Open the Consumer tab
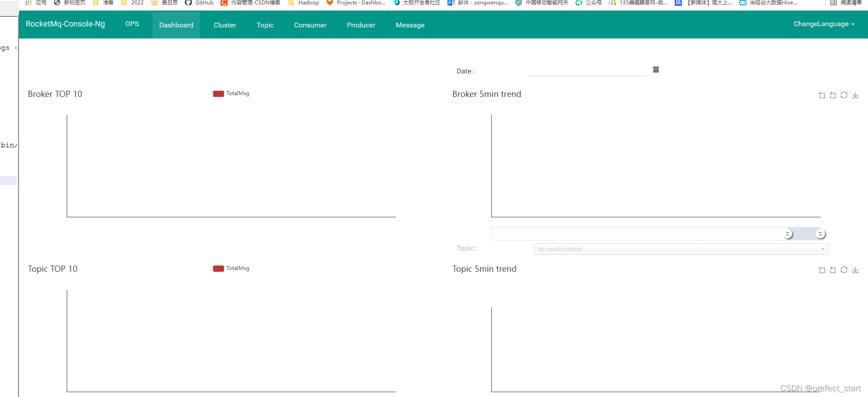 pyautogui.click(x=310, y=25)
